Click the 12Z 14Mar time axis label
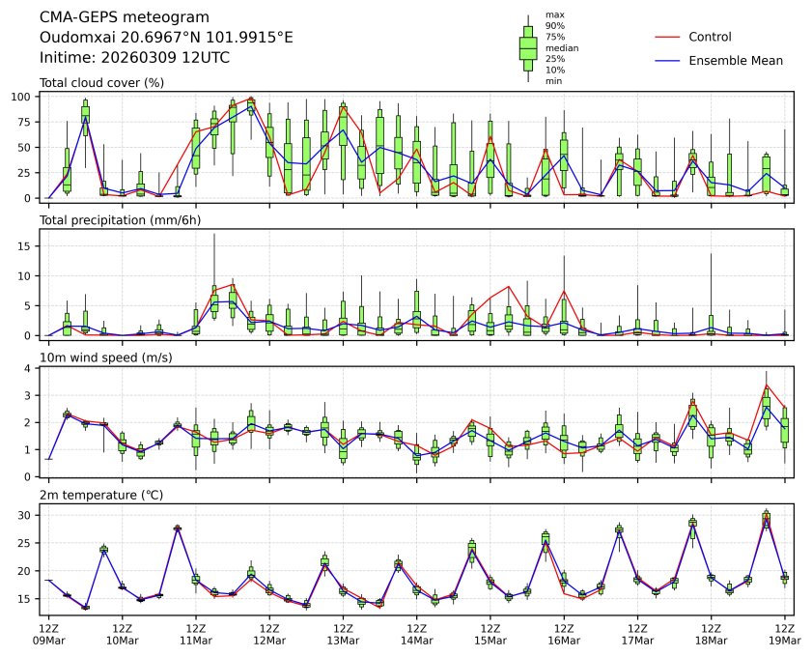This screenshot has width=812, height=657. (x=416, y=633)
